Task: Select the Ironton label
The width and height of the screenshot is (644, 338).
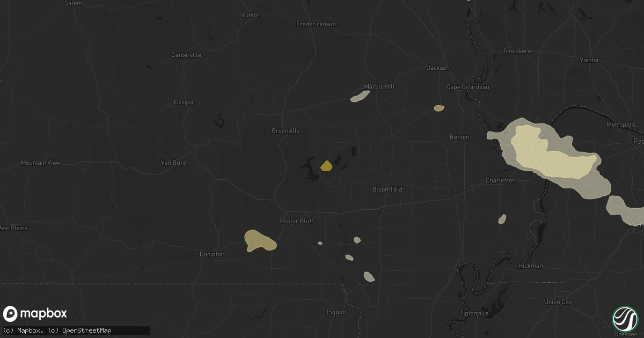Action: click(x=251, y=14)
